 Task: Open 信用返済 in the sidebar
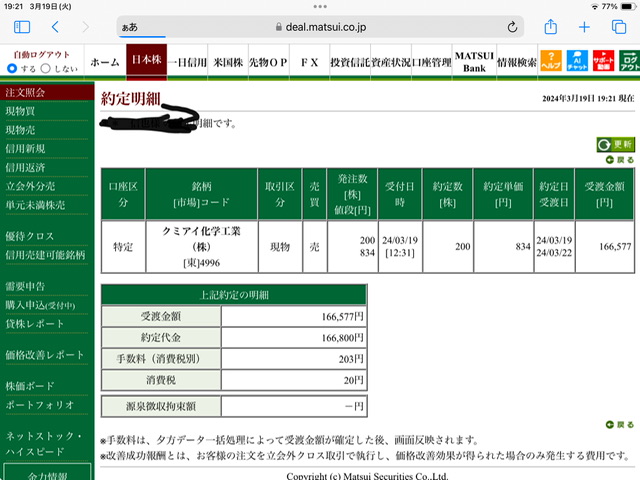pos(25,167)
